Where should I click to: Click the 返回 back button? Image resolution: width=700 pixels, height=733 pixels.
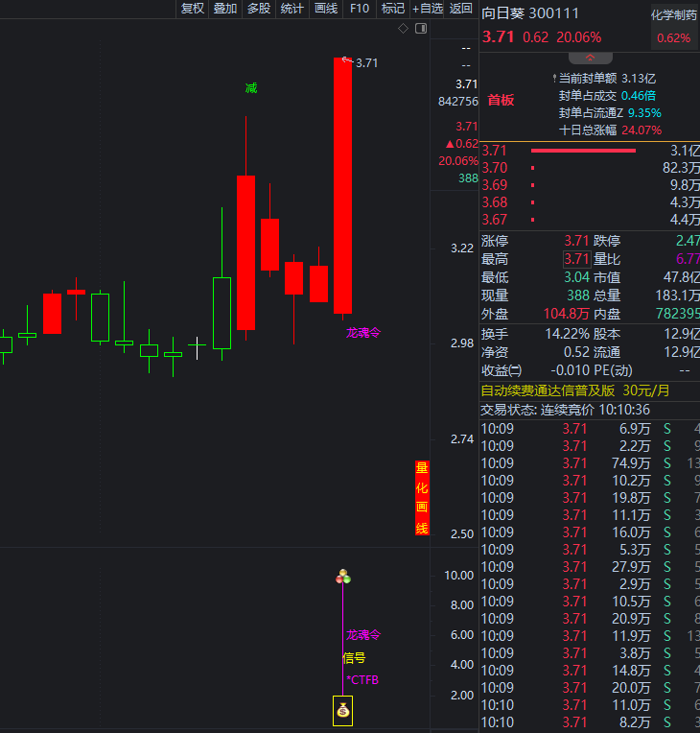pos(460,9)
